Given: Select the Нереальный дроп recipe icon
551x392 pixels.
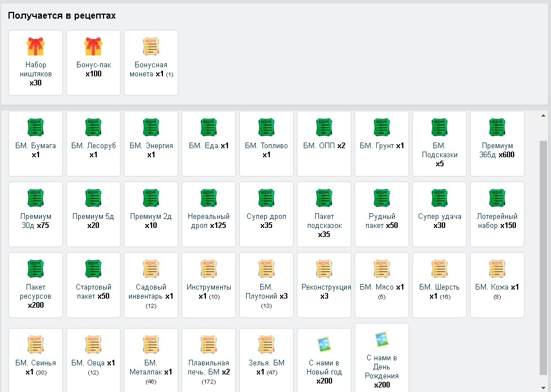Looking at the screenshot, I should coord(209,198).
